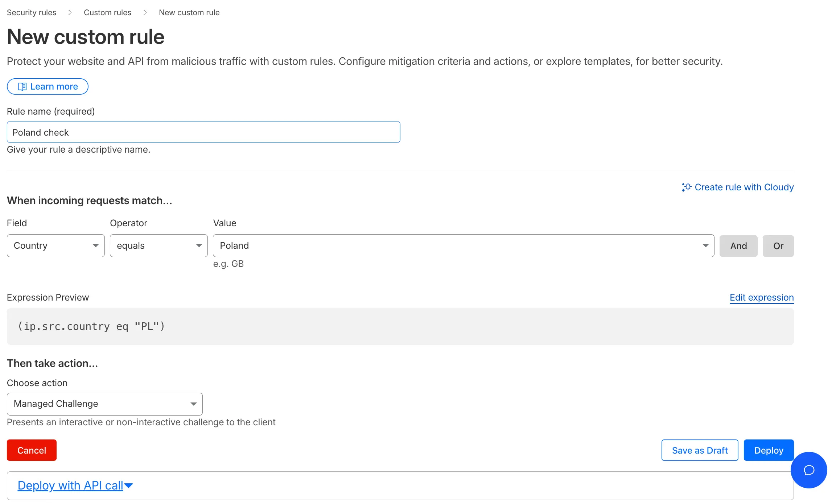The width and height of the screenshot is (832, 504).
Task: Click the book icon in Learn more
Action: click(x=22, y=87)
